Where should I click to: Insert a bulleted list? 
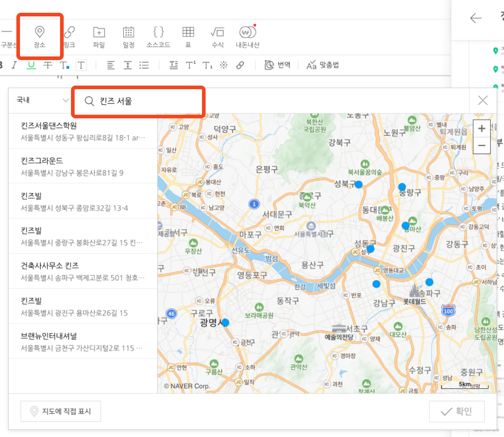point(144,65)
